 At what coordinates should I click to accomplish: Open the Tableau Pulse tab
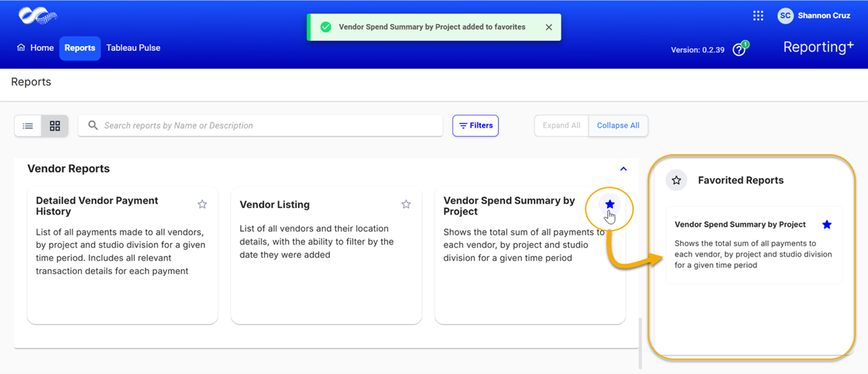pos(133,48)
